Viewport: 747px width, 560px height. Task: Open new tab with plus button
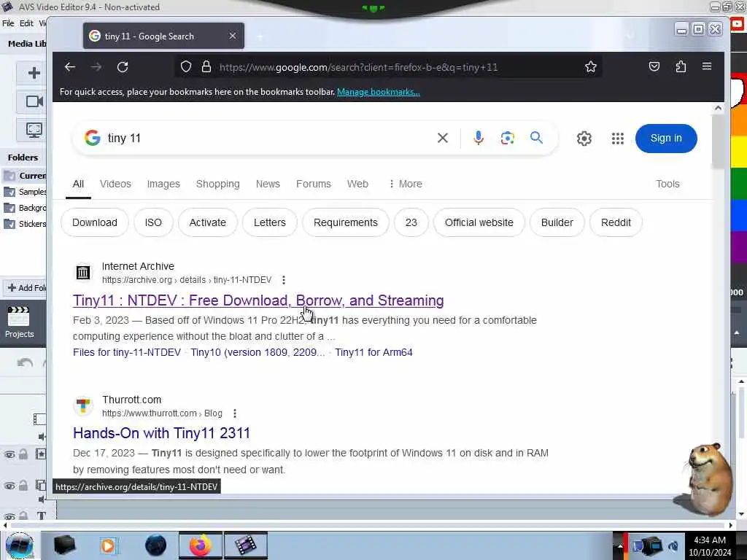260,36
